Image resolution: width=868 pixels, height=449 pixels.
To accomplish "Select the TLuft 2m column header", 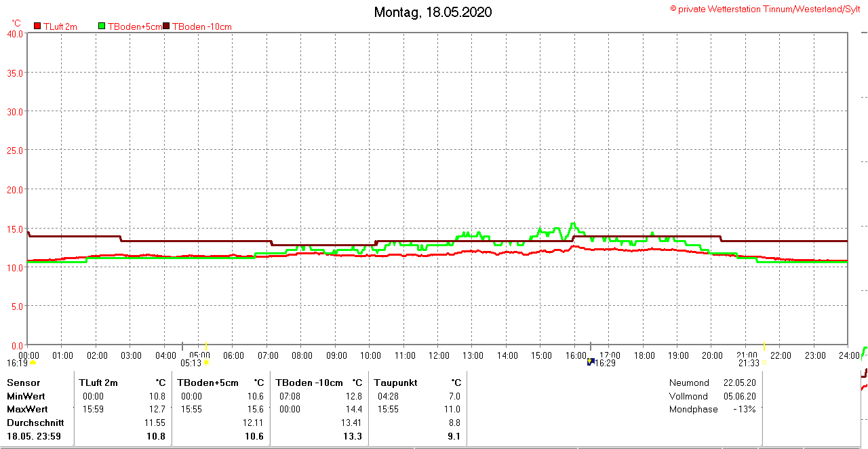I will pyautogui.click(x=98, y=383).
